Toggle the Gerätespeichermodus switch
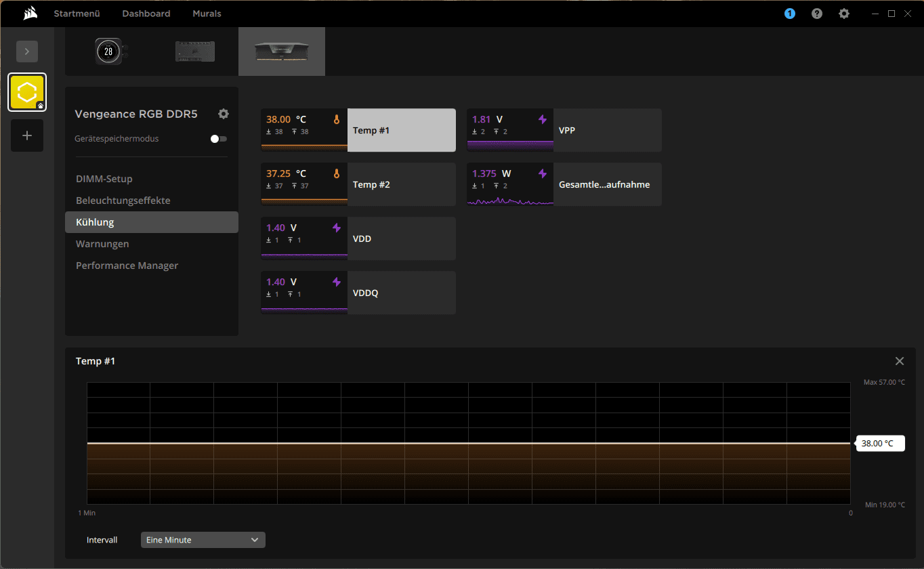This screenshot has width=924, height=569. pyautogui.click(x=219, y=139)
